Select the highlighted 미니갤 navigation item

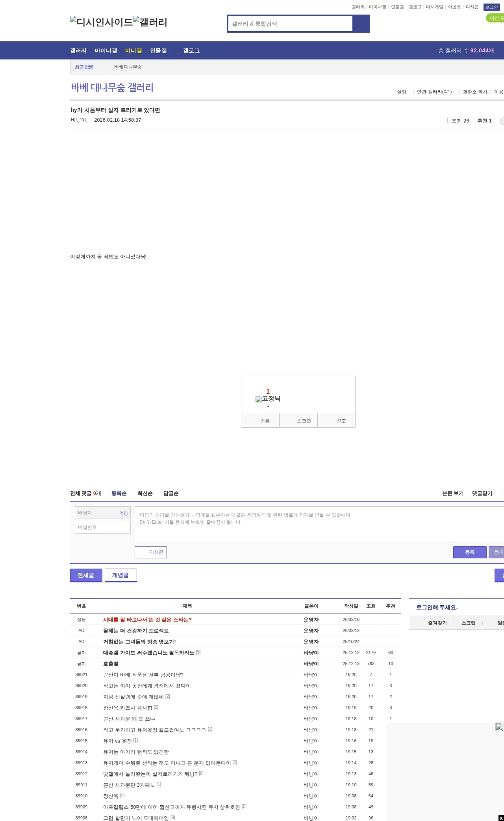(x=133, y=50)
